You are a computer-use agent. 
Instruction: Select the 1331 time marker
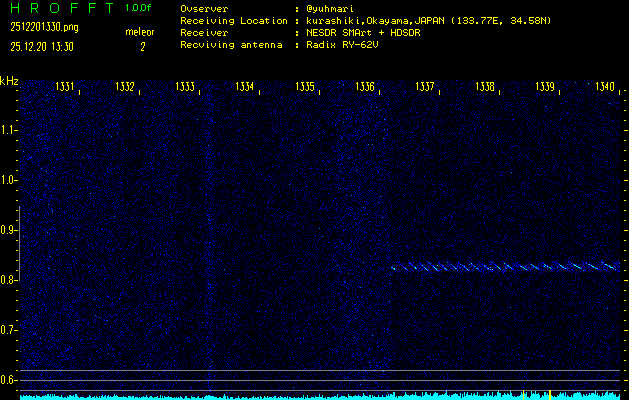[65, 87]
